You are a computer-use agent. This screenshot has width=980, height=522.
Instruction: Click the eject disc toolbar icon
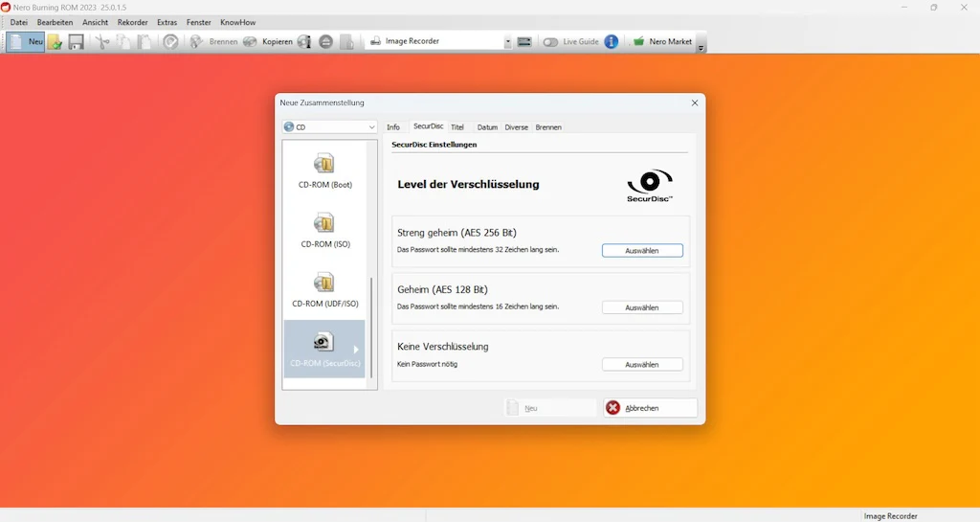pyautogui.click(x=325, y=42)
